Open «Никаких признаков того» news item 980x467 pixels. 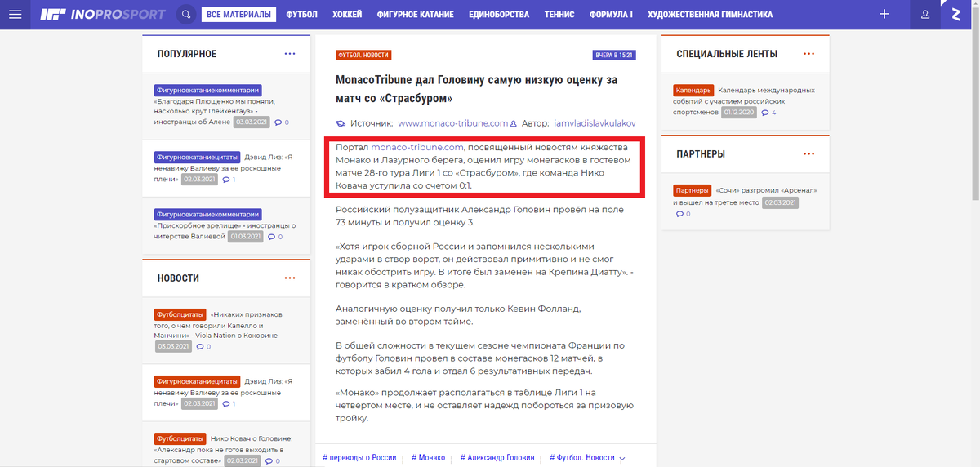pyautogui.click(x=217, y=325)
